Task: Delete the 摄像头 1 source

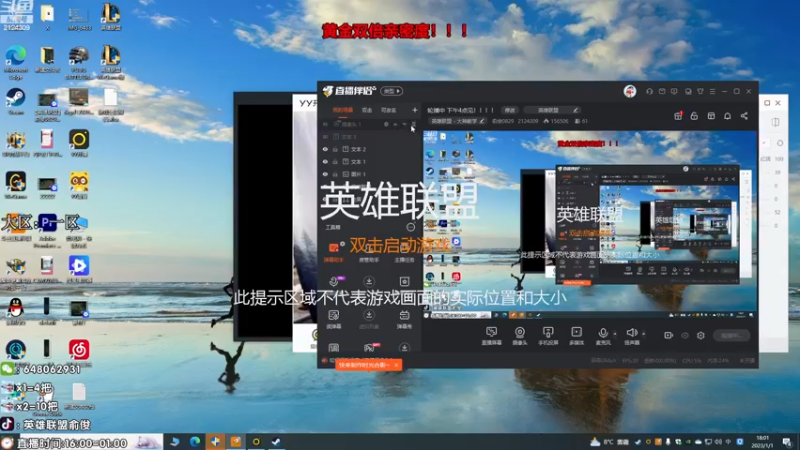Action: [414, 124]
